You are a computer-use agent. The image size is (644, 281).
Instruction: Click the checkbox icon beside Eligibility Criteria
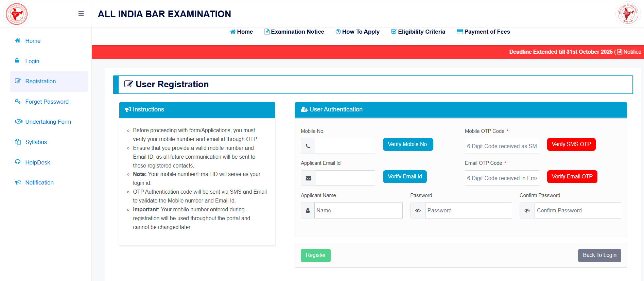pyautogui.click(x=394, y=32)
